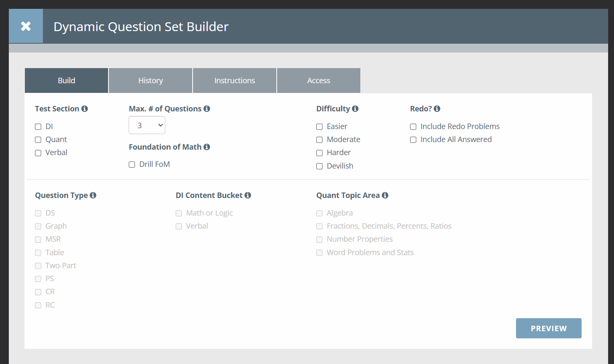Viewport: 614px width, 364px height.
Task: Open the Instructions tab
Action: pyautogui.click(x=234, y=80)
